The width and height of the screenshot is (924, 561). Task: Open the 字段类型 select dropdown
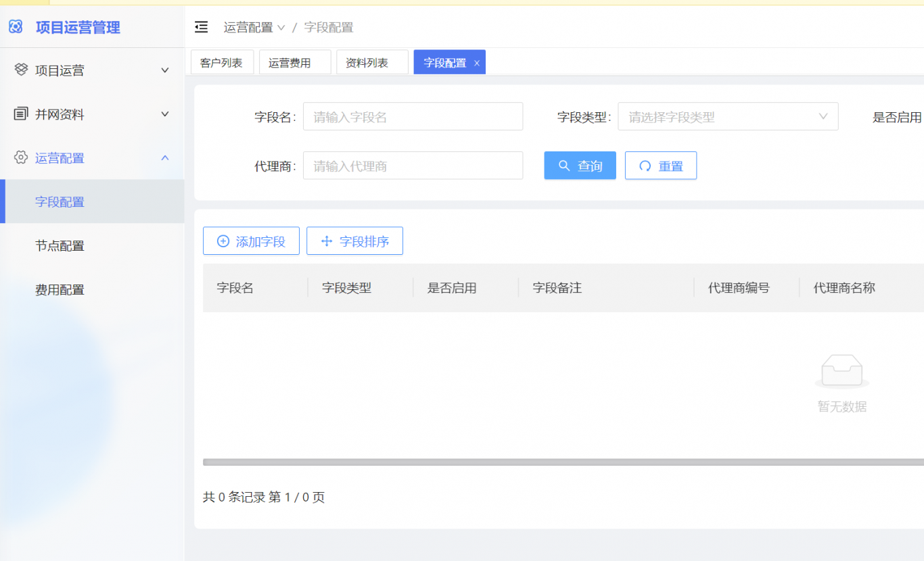(x=729, y=116)
